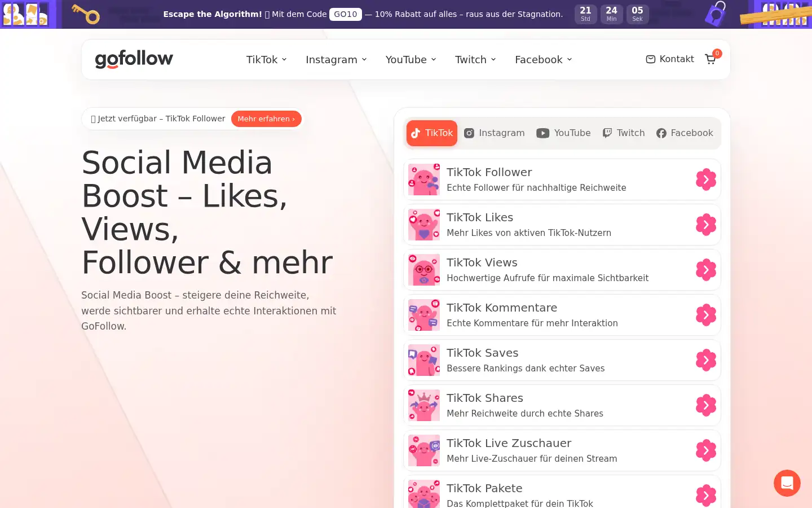Click 'Echte Follower für nachhaltige Reichweite' text
The image size is (812, 508).
point(536,187)
